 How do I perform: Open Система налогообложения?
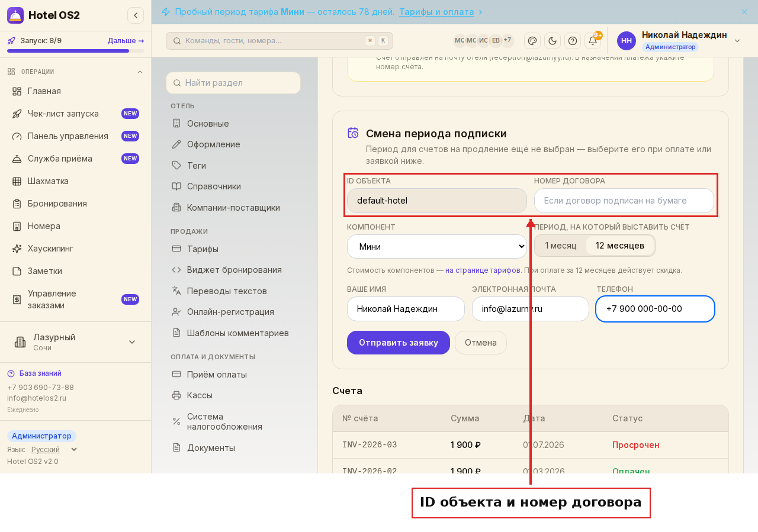pyautogui.click(x=233, y=421)
